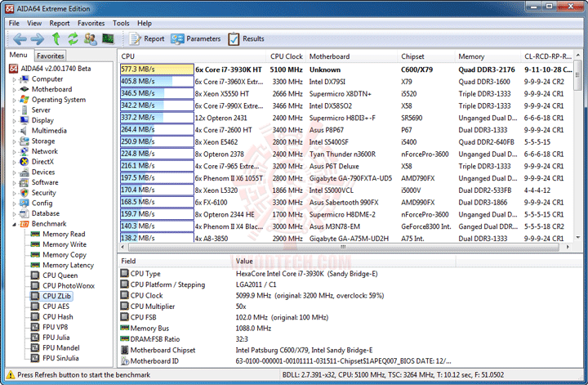Click the Forward navigation arrow

[37, 38]
